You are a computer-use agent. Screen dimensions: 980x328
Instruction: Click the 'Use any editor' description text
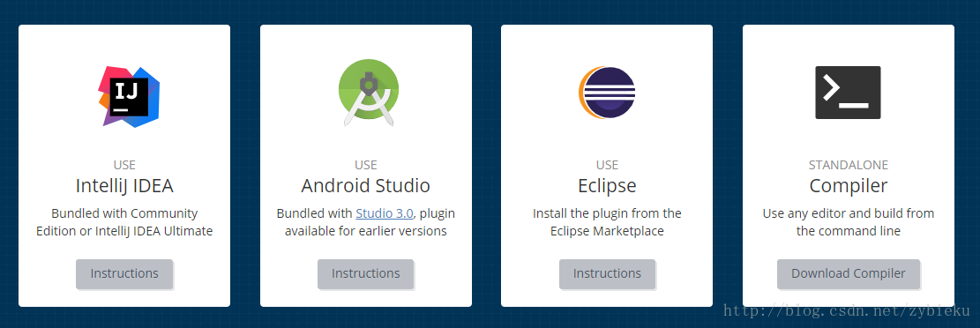click(x=848, y=222)
